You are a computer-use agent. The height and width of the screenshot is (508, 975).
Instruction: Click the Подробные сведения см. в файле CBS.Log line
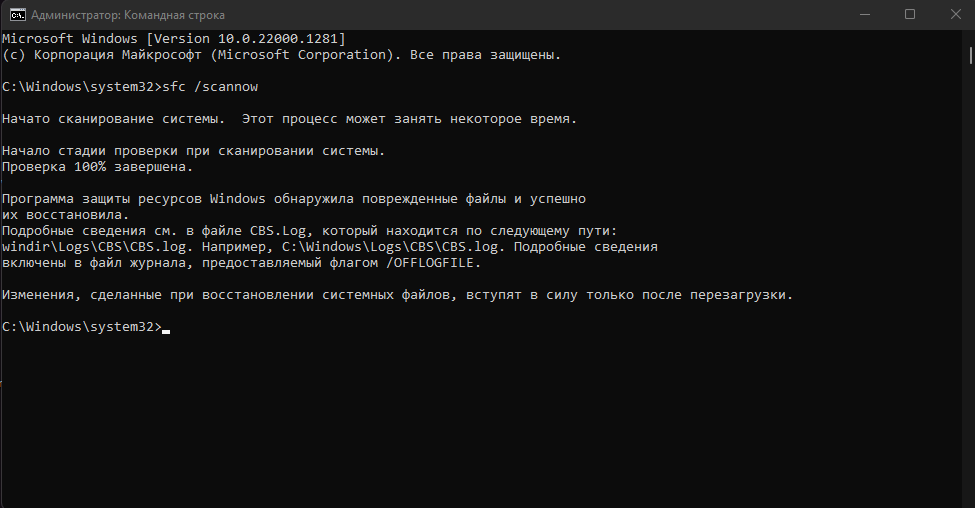click(x=309, y=231)
